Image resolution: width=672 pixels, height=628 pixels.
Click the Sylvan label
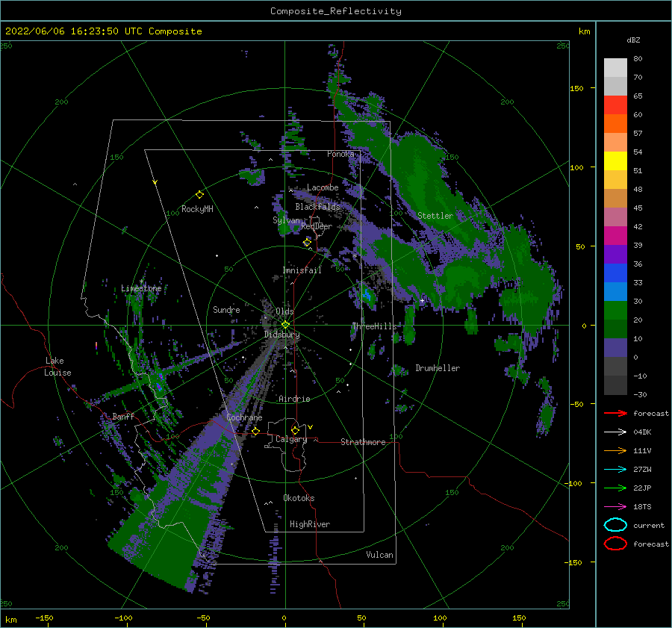tap(286, 220)
